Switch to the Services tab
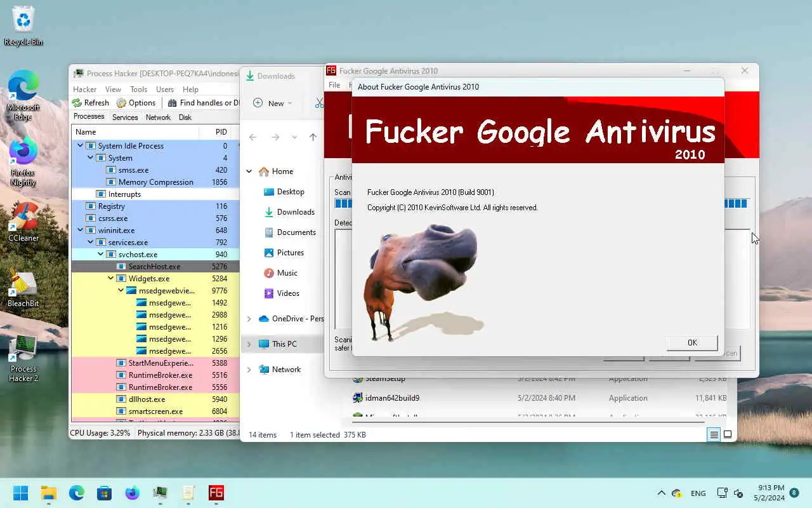Screen dimensions: 812x508 coord(125,117)
